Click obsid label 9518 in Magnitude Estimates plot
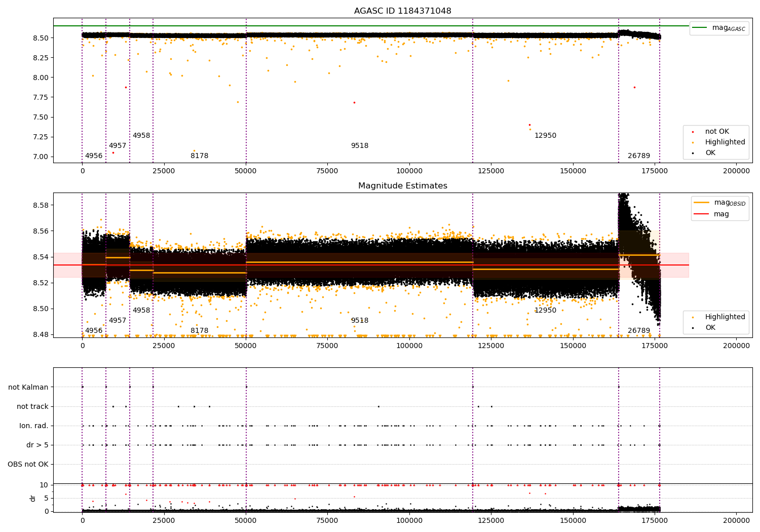The width and height of the screenshot is (760, 532). pos(360,321)
